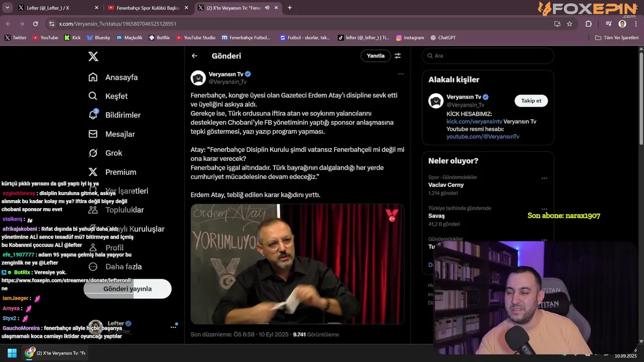Open the Twitter bookmark

pos(15,37)
